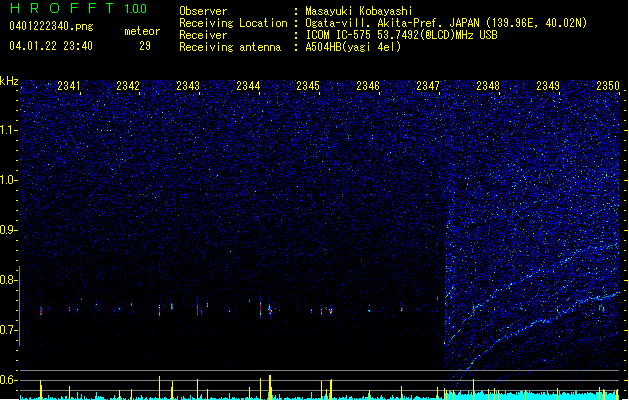629x400 pixels.
Task: Click the 2346 time axis label
Action: [368, 86]
